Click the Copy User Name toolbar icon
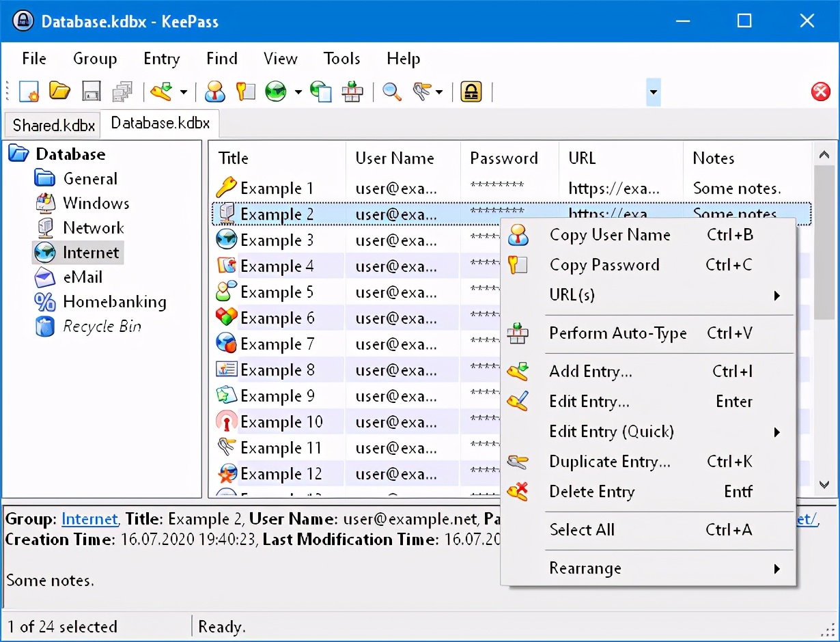The width and height of the screenshot is (840, 642). pyautogui.click(x=215, y=92)
